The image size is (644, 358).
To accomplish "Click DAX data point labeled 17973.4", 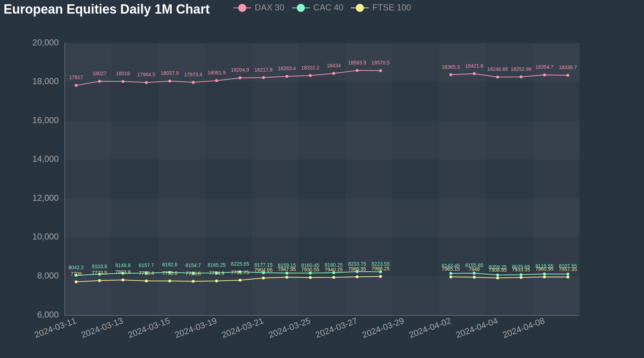I will (193, 82).
